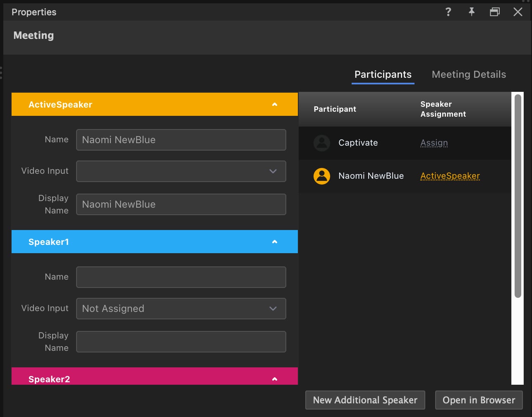Open Speaker1 Video Input dropdown
The height and width of the screenshot is (417, 532).
181,309
